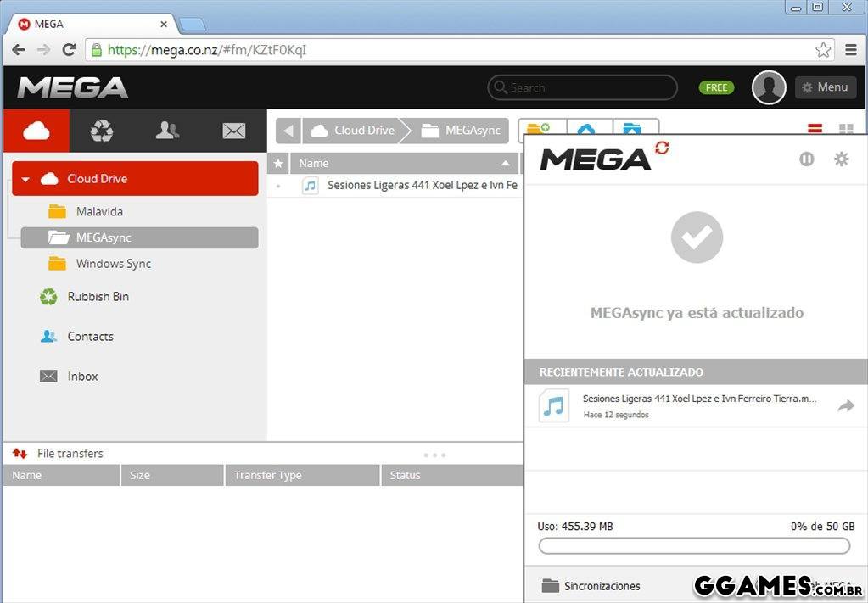The height and width of the screenshot is (603, 868).
Task: Open the Rubbish Bin tab icon
Action: (x=102, y=131)
